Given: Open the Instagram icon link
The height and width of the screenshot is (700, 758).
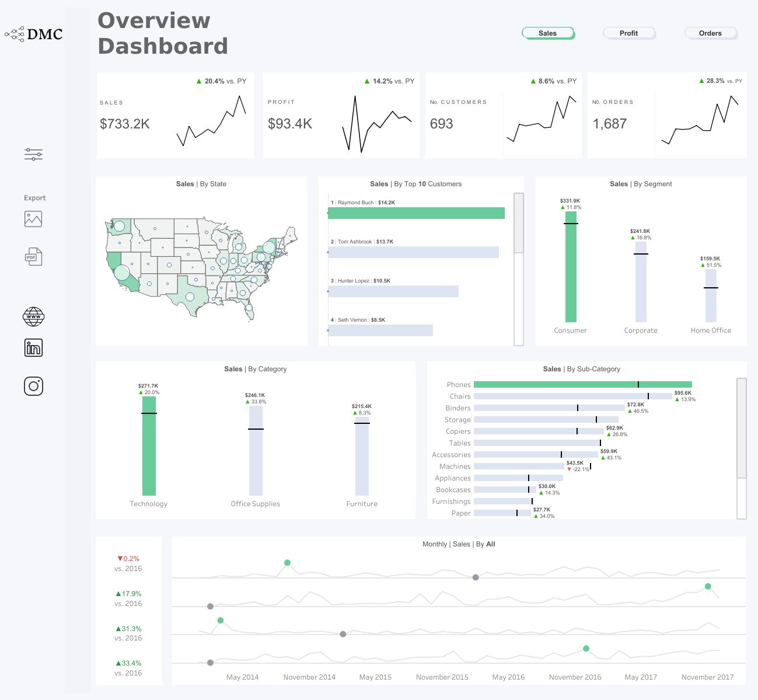Looking at the screenshot, I should point(33,386).
